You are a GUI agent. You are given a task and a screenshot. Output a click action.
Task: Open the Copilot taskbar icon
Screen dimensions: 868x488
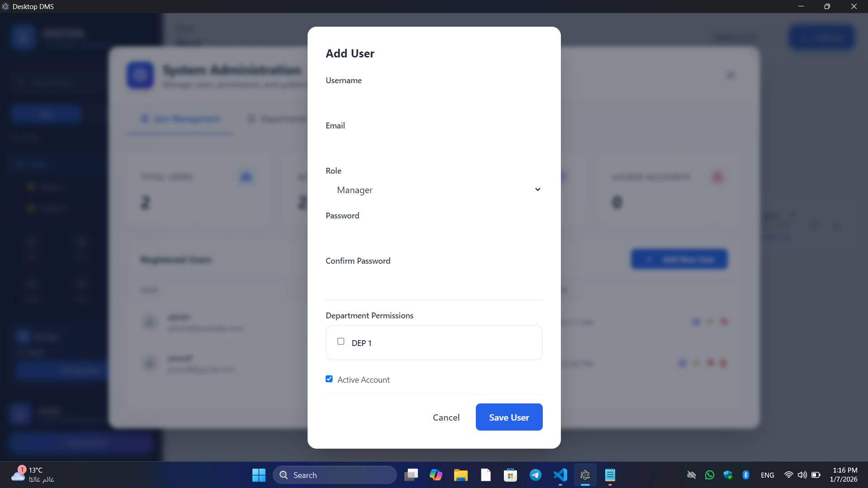(x=436, y=475)
